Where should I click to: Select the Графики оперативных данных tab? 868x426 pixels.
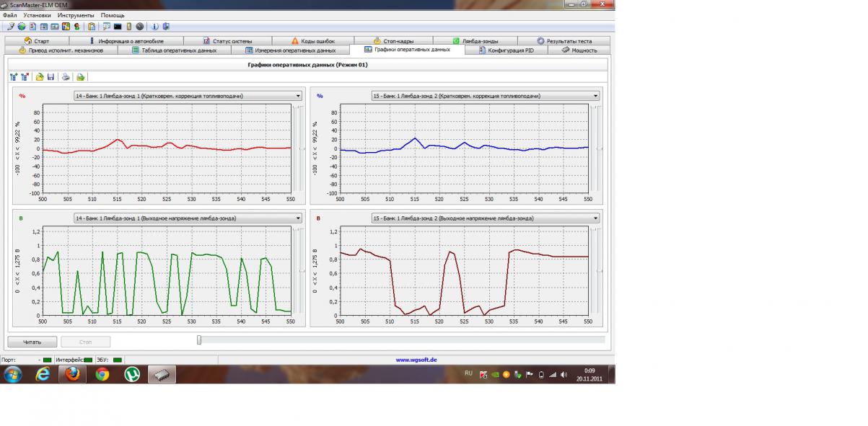point(407,50)
